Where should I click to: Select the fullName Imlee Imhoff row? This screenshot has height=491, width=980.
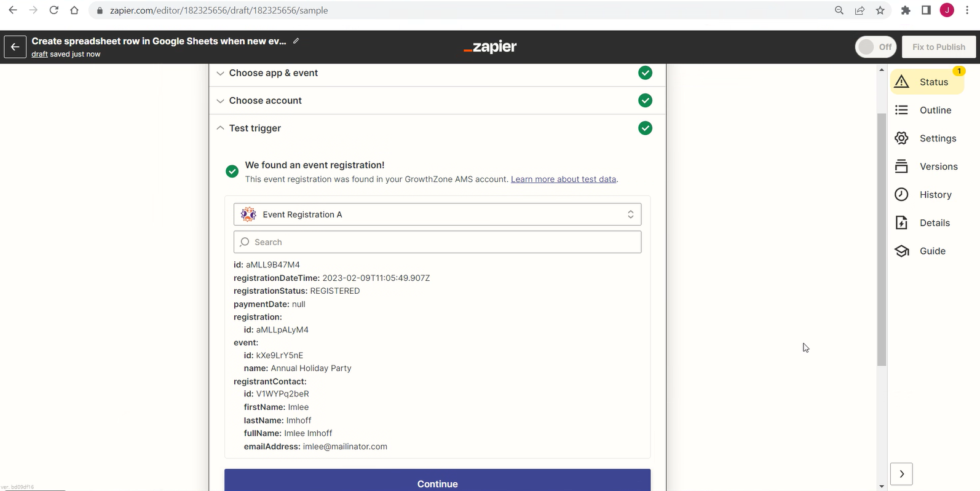[288, 433]
